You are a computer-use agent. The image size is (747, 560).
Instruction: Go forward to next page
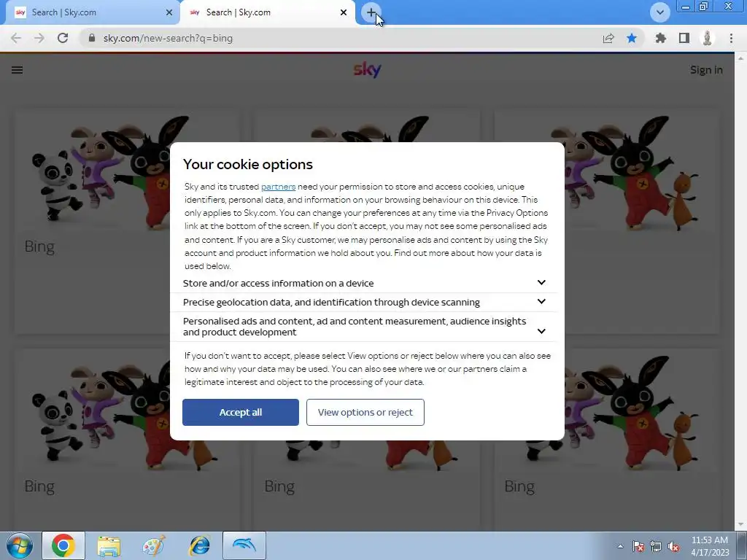(x=39, y=38)
